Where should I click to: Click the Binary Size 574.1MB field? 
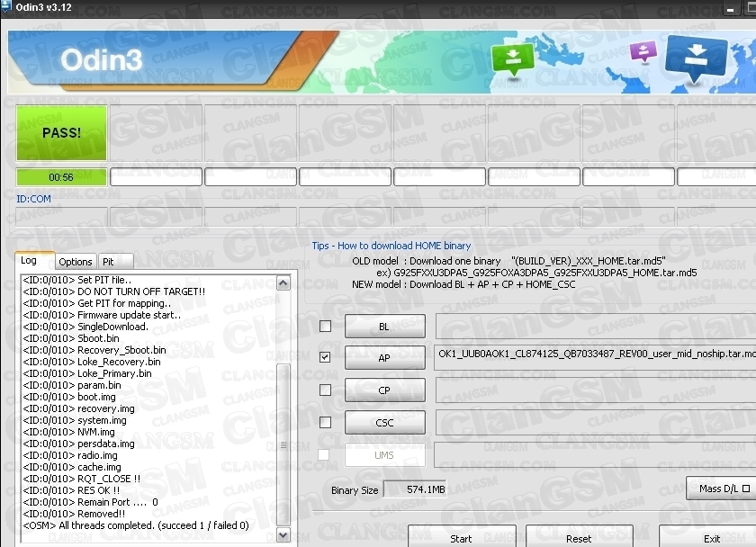point(415,489)
